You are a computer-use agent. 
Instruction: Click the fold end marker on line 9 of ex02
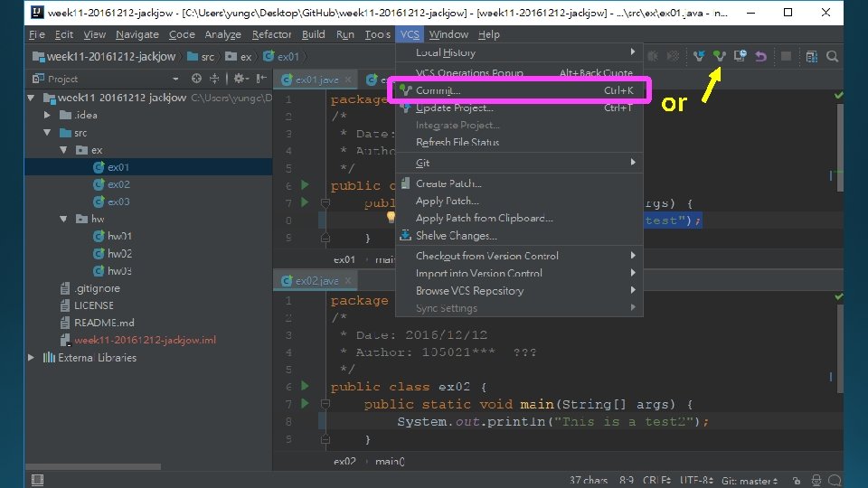coord(325,439)
